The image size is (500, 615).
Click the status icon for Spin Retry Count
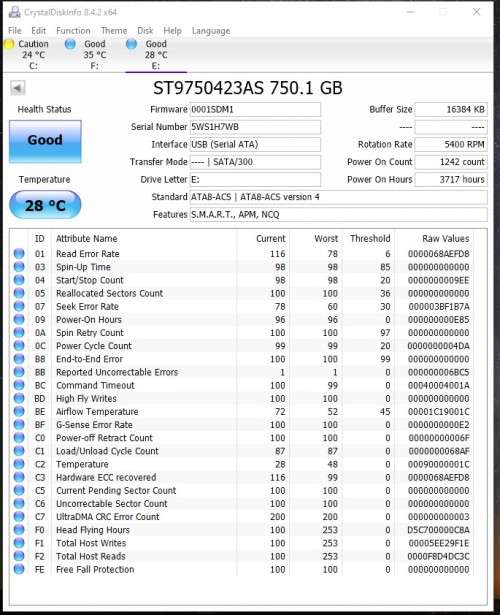coord(19,333)
